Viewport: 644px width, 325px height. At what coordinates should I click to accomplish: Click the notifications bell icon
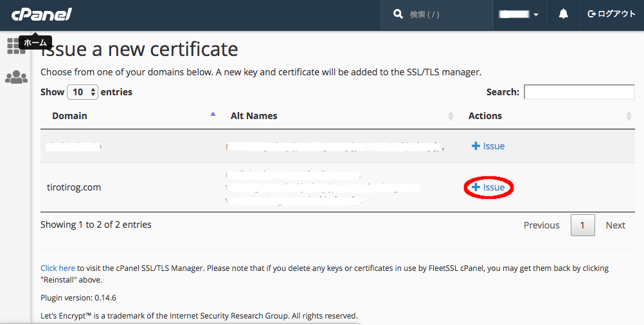(x=564, y=14)
